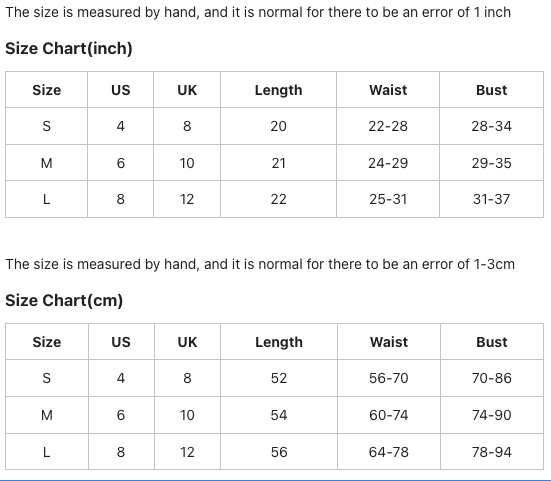Select the Waist header in inch table
Screen dimensions: 551x481
(x=388, y=90)
